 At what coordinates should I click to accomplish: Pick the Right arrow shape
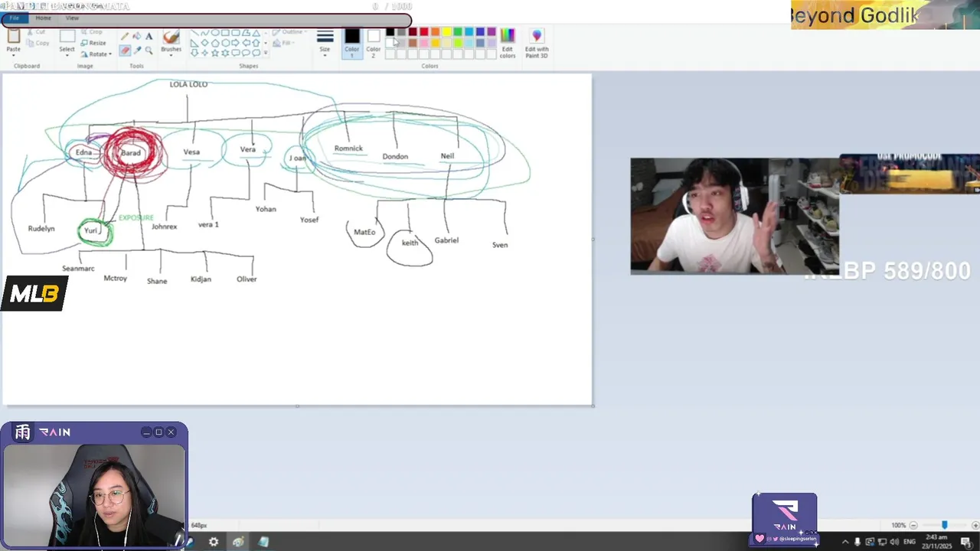tap(235, 43)
